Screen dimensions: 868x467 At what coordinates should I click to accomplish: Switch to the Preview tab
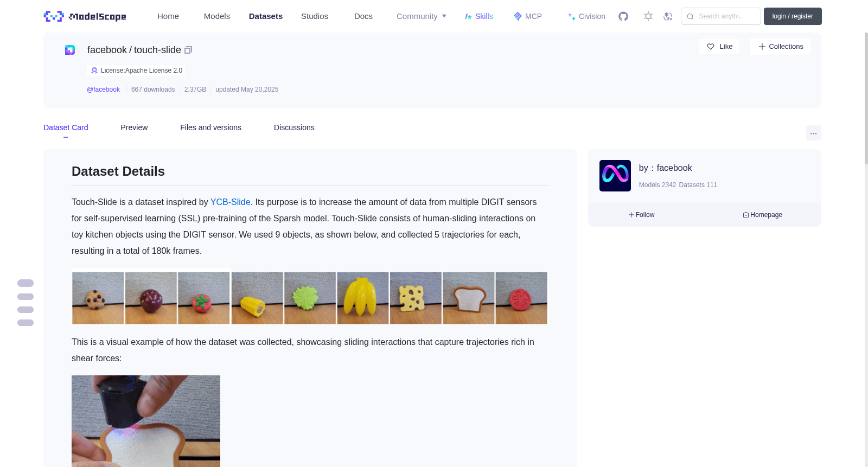point(134,127)
